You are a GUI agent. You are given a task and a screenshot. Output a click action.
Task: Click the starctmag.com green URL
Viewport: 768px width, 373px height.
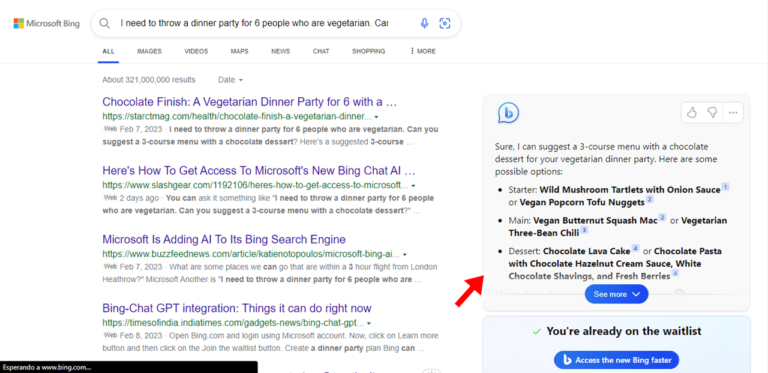237,117
